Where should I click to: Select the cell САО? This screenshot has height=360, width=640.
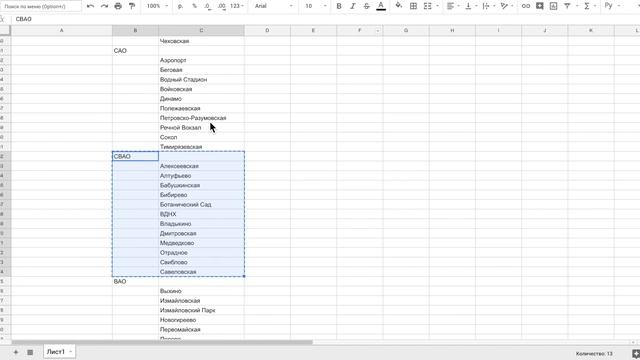click(x=135, y=51)
